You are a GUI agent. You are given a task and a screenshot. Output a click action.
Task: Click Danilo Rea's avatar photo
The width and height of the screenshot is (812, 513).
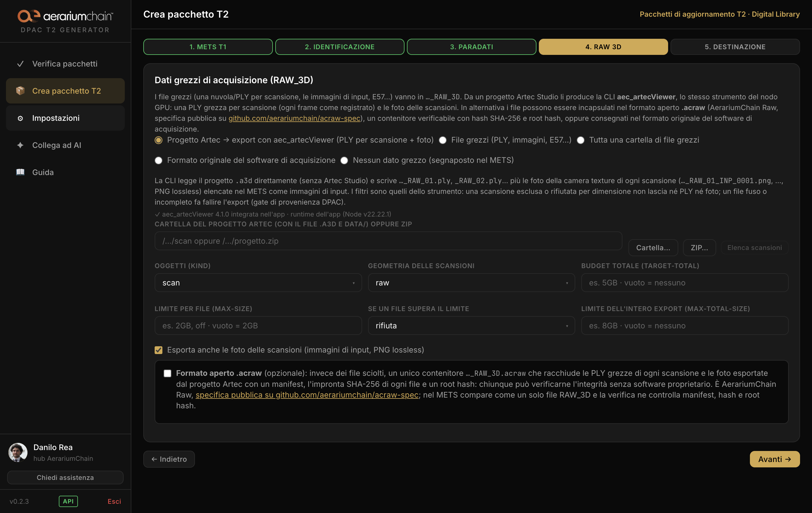18,452
